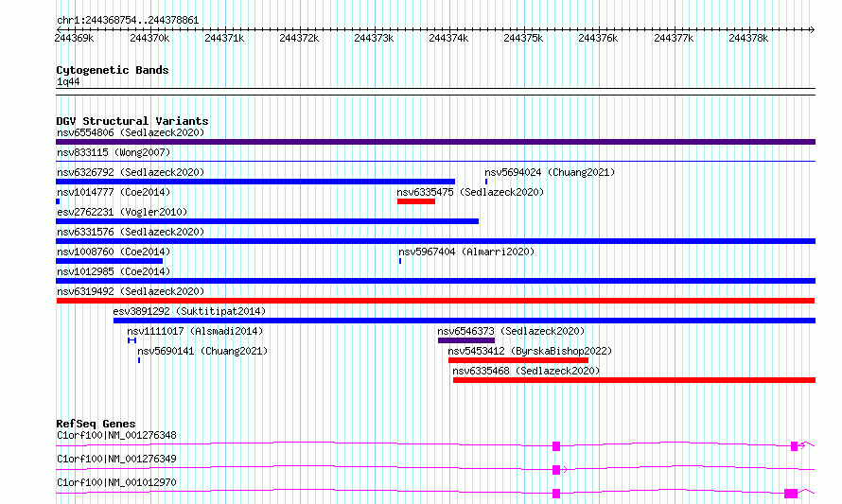Click the RefSeq Genes track title
842x504 pixels.
pos(96,424)
